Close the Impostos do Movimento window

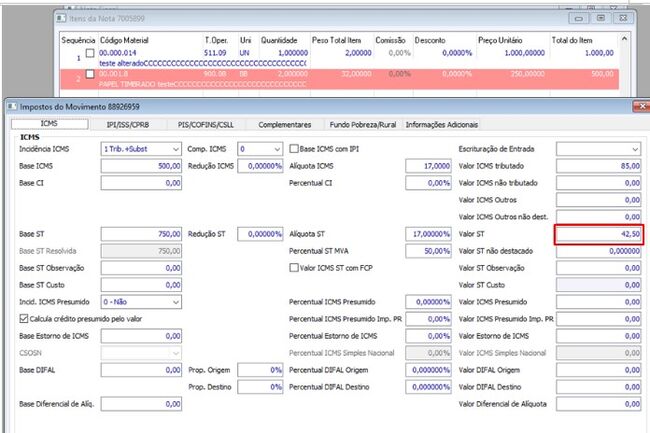[x=642, y=106]
